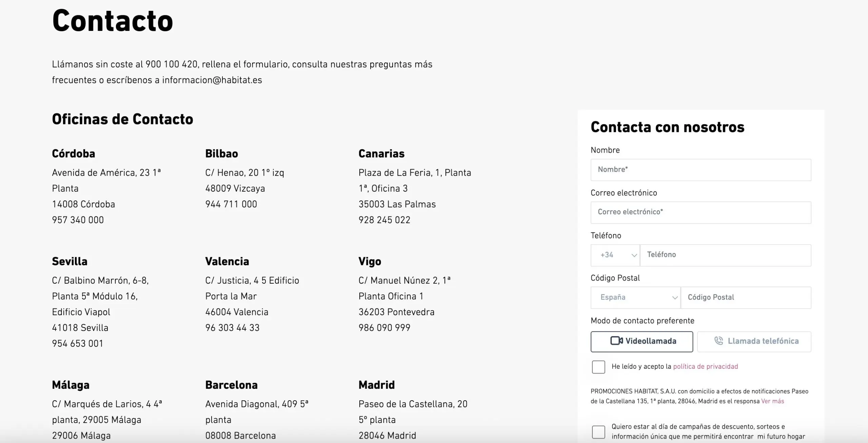Open the +34 country code dropdown
This screenshot has height=443, width=868.
coord(615,255)
